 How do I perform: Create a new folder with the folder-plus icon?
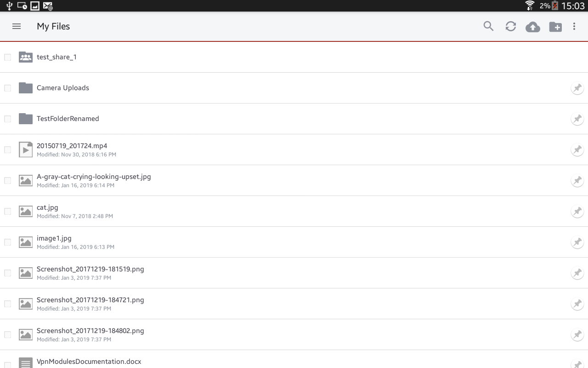coord(555,27)
